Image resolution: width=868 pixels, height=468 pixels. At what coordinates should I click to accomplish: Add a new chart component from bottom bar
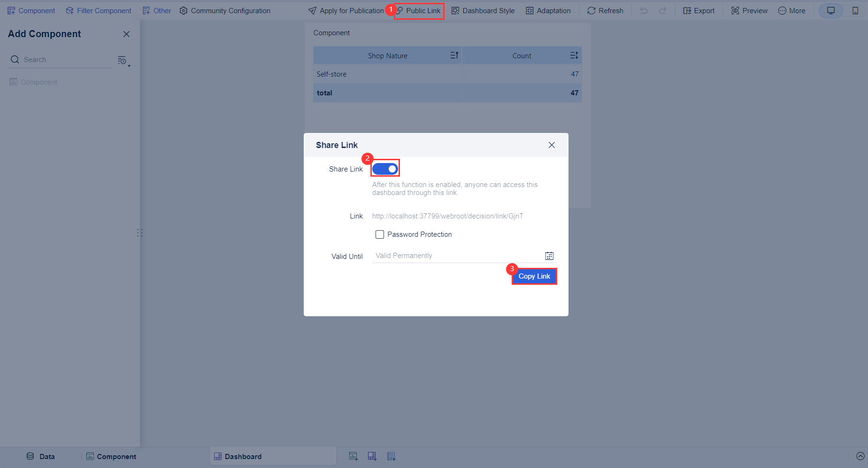coord(353,456)
